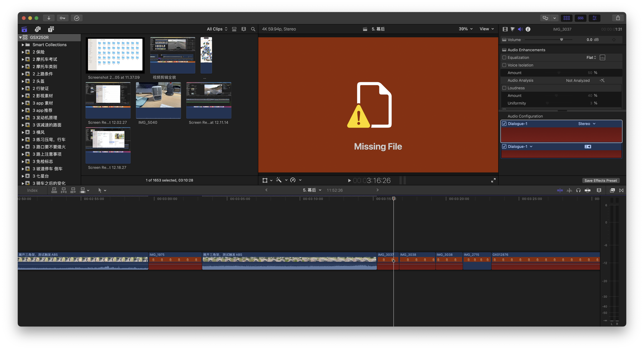Expand the Smart Collections folder
The image size is (644, 350).
tap(23, 45)
